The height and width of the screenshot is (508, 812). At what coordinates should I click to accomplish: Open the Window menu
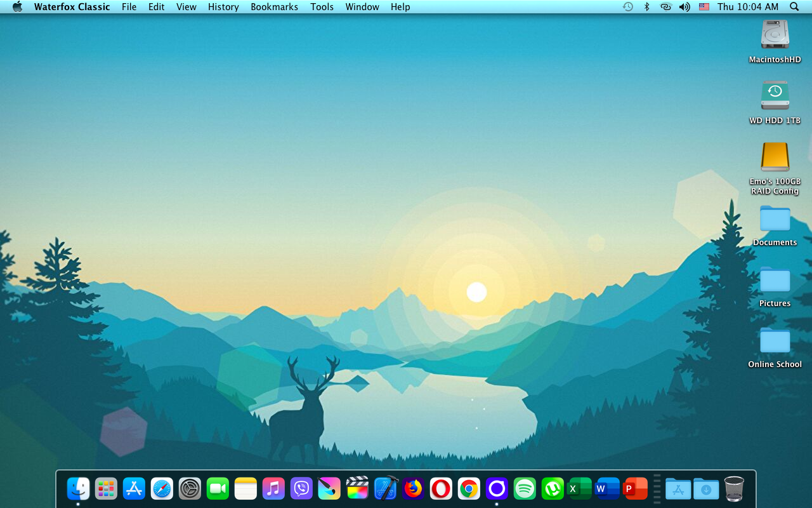click(x=362, y=7)
